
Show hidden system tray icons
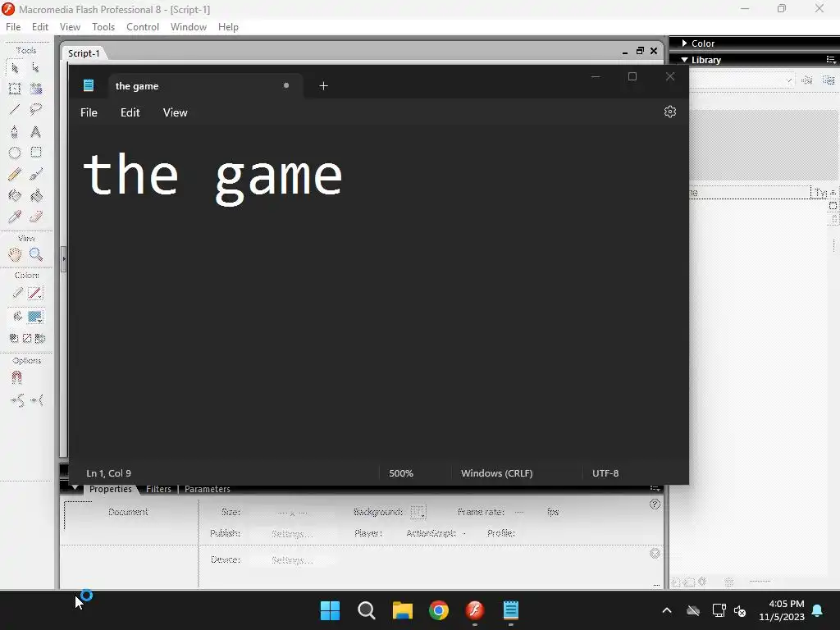pos(666,610)
